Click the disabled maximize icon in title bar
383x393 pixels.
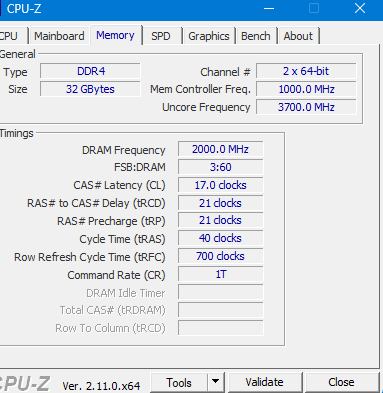click(x=314, y=9)
